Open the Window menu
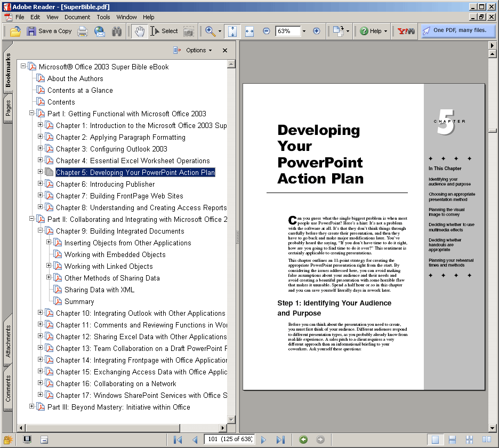The height and width of the screenshot is (448, 499). tap(126, 17)
